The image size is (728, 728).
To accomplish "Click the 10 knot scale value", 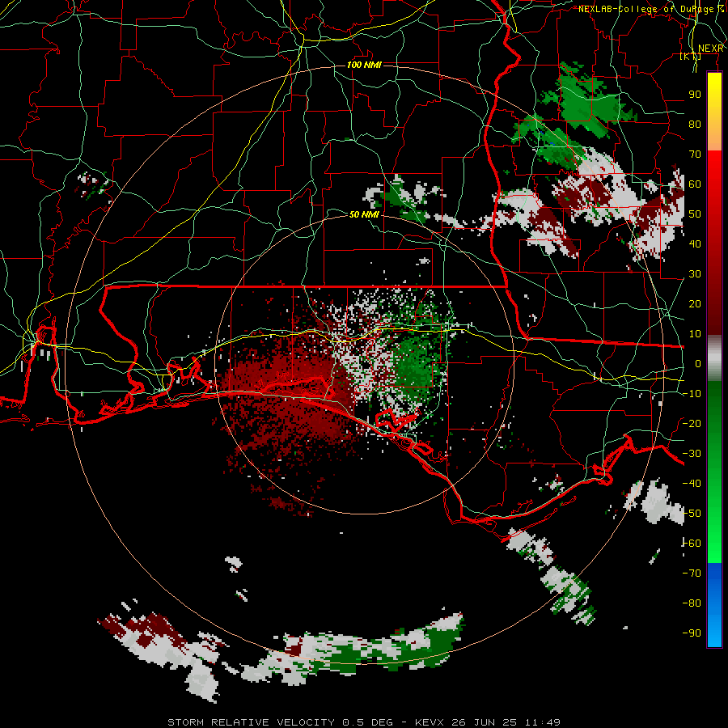I will pos(695,334).
